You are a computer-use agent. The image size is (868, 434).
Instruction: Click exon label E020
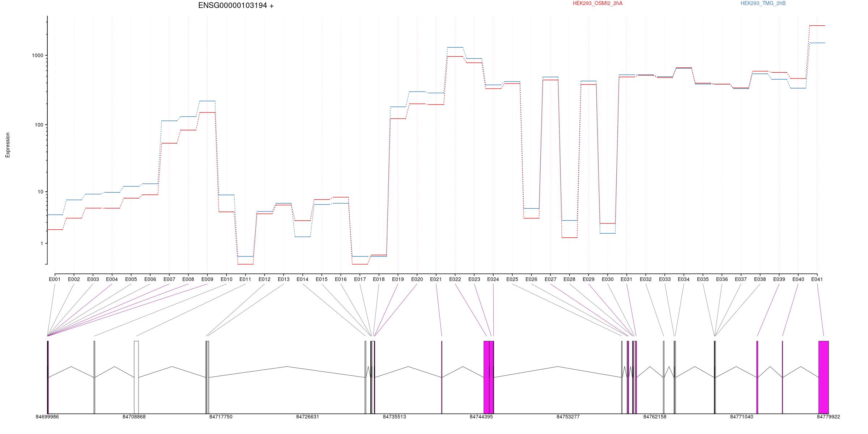click(417, 279)
